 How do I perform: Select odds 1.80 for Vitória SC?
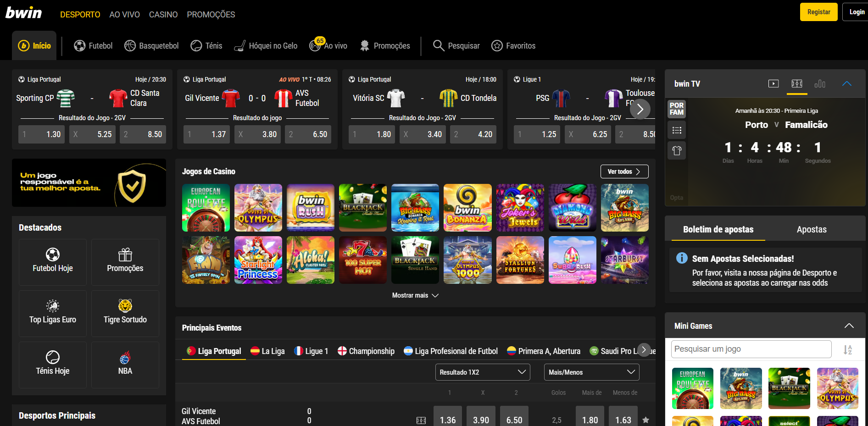click(372, 134)
